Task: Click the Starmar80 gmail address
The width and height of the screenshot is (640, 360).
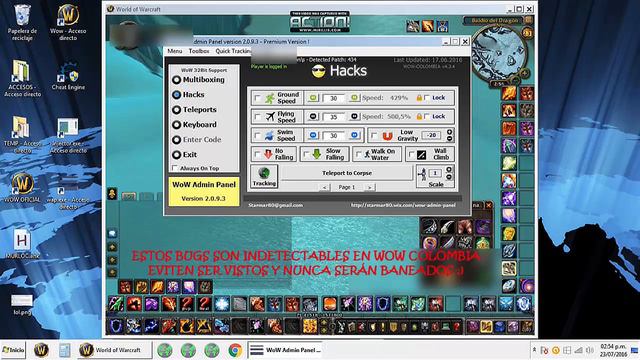Action: click(x=276, y=205)
